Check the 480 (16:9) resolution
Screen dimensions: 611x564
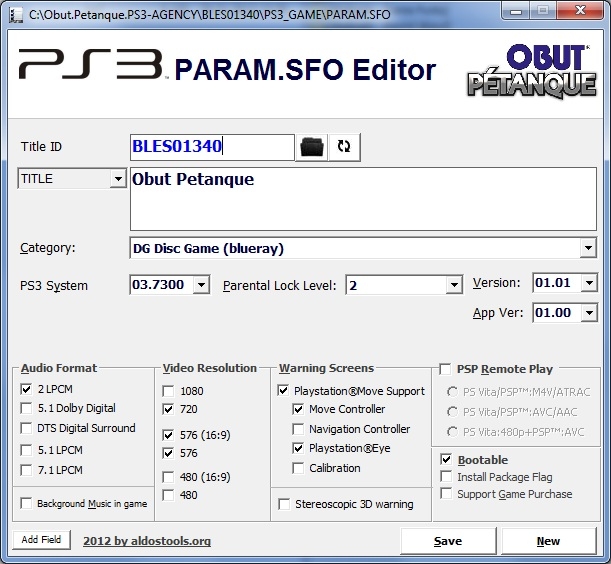click(168, 477)
